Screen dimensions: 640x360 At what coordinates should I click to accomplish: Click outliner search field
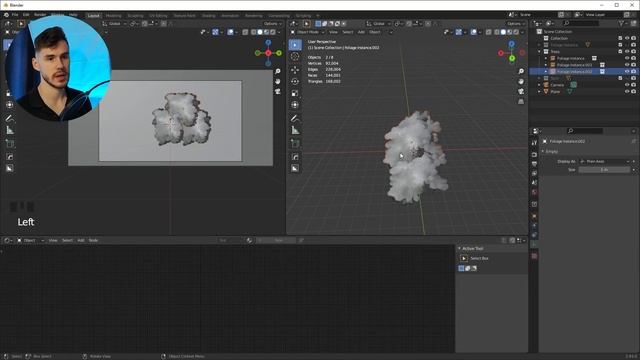pyautogui.click(x=580, y=23)
